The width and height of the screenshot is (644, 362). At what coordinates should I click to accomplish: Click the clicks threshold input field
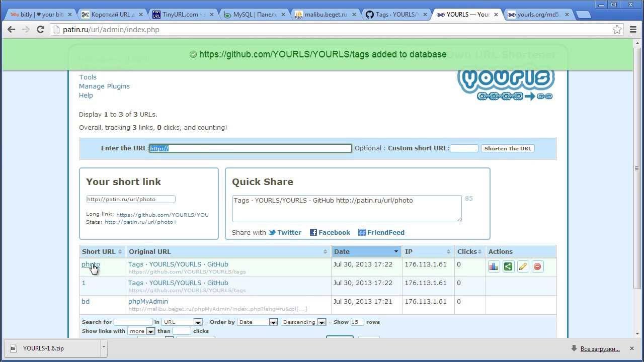182,331
